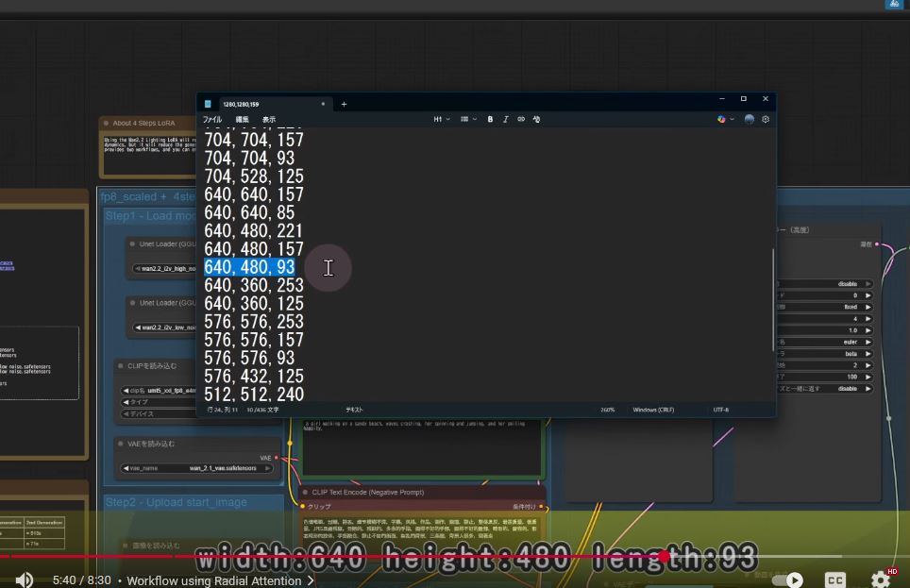Open the 'Workflow using Radial Attention' chapter
This screenshot has width=910, height=588.
coord(219,580)
